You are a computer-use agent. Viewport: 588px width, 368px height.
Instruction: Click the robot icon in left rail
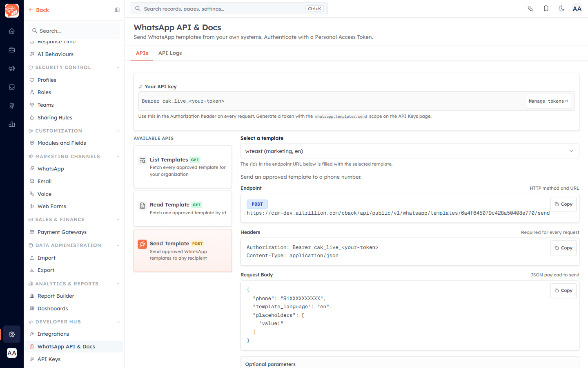click(x=12, y=106)
